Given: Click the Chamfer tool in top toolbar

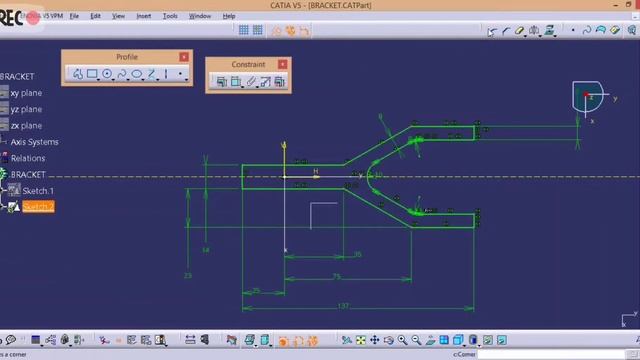Looking at the screenshot, I should (506, 31).
